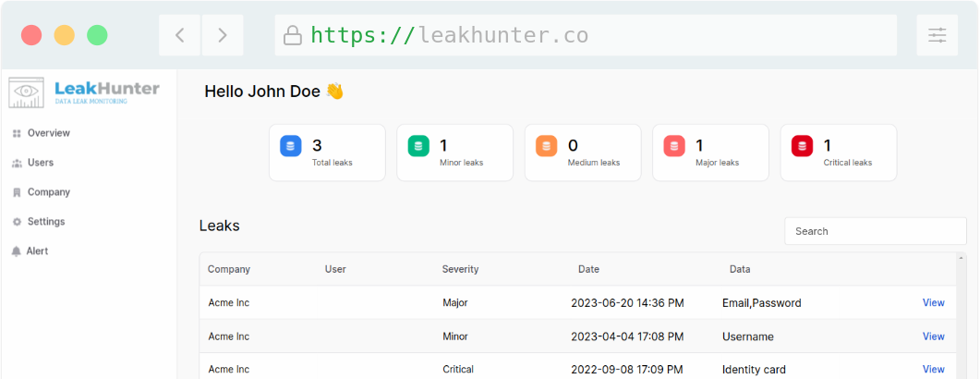Click the LeakHunter eye logo icon
The width and height of the screenshot is (980, 379).
[26, 92]
